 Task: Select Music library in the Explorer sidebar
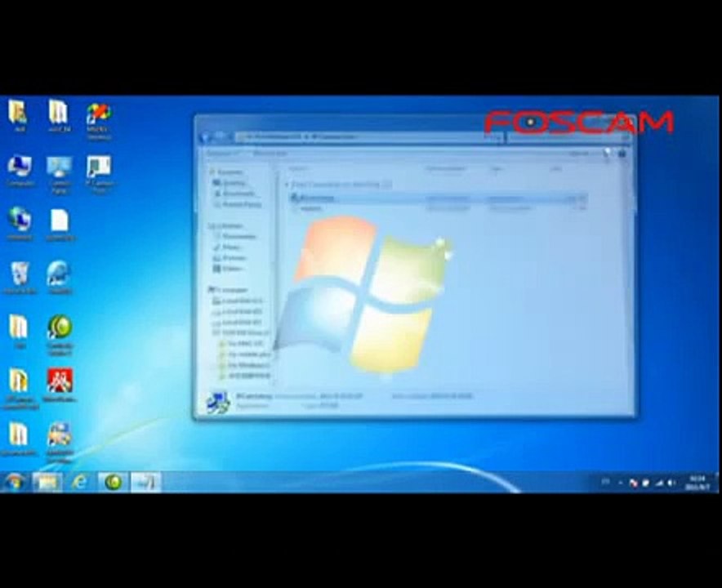pyautogui.click(x=228, y=247)
